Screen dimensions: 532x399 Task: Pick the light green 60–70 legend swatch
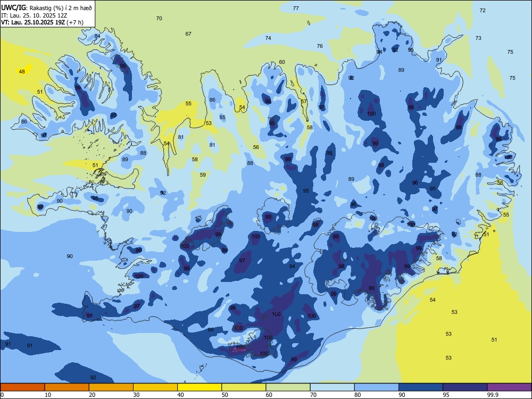288,387
